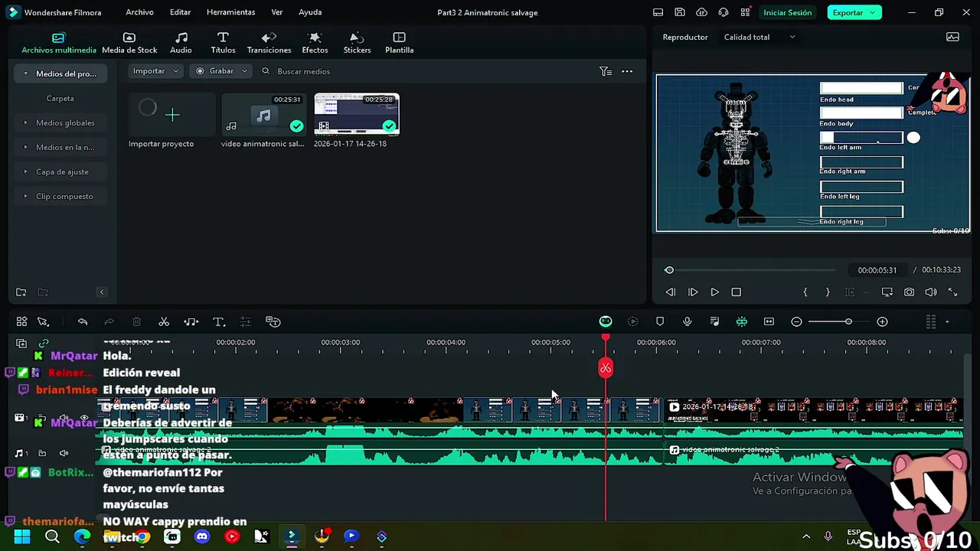Undo the last edit in timeline toolbar
Viewport: 980px width, 551px height.
(83, 322)
